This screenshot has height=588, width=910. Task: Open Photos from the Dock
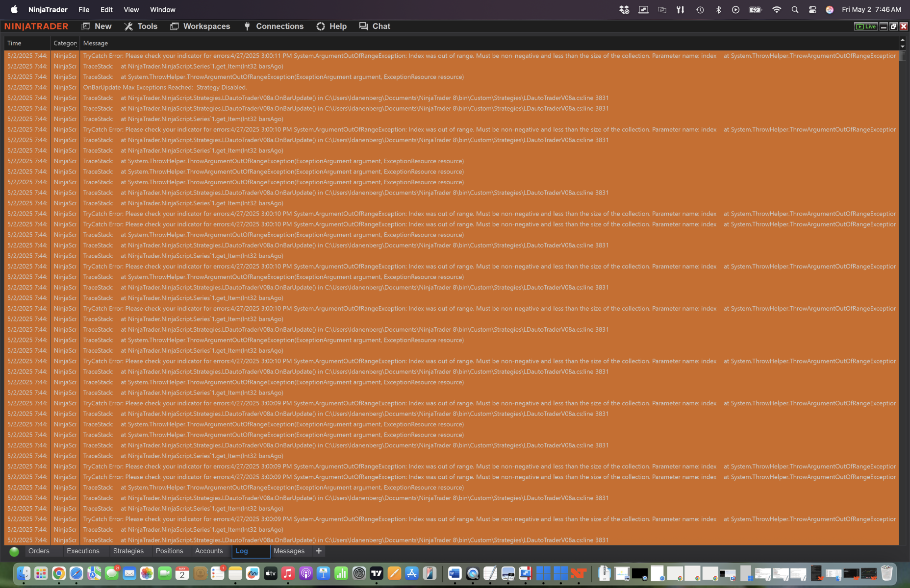click(147, 573)
